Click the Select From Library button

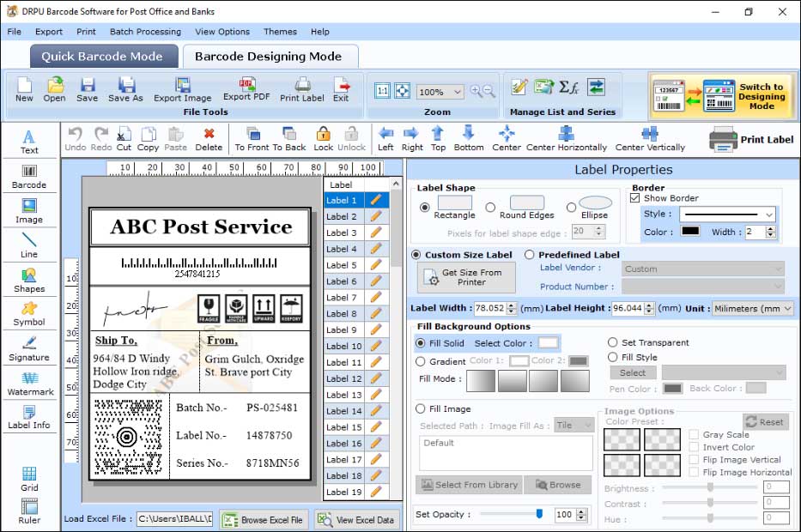pyautogui.click(x=470, y=485)
